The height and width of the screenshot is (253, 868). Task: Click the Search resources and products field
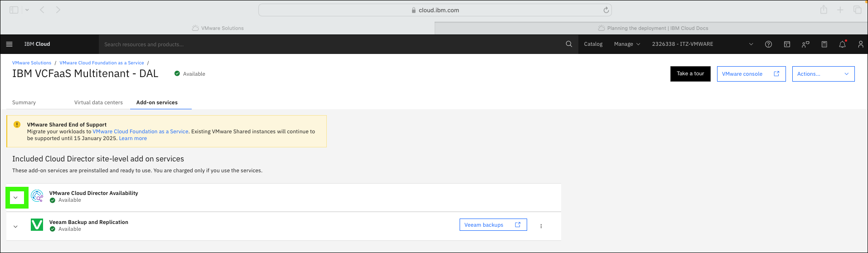[331, 44]
